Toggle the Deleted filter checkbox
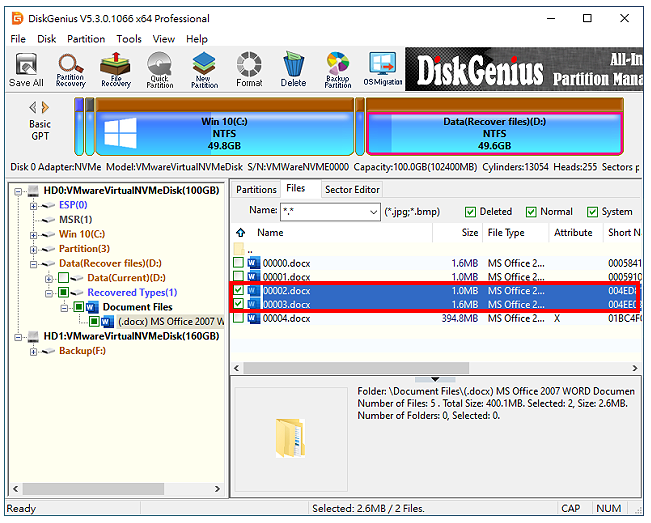 (x=470, y=212)
